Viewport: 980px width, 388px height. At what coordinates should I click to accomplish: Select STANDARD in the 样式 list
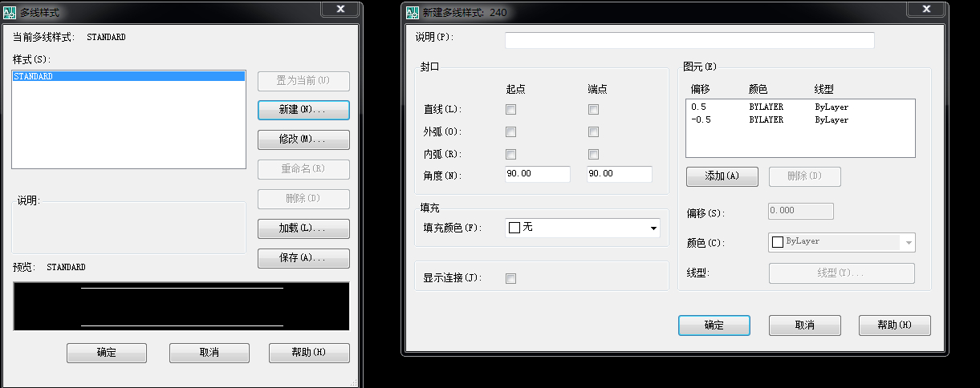coord(128,77)
